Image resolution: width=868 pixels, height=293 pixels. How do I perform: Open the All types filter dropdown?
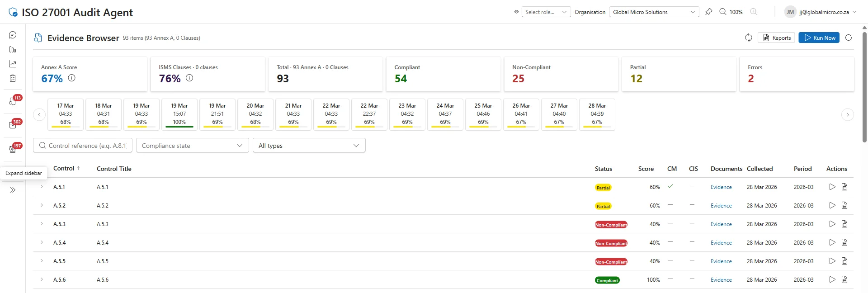pyautogui.click(x=309, y=145)
